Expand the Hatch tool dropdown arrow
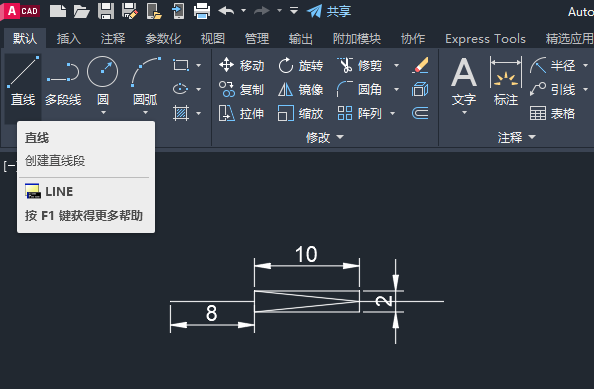 tap(199, 113)
